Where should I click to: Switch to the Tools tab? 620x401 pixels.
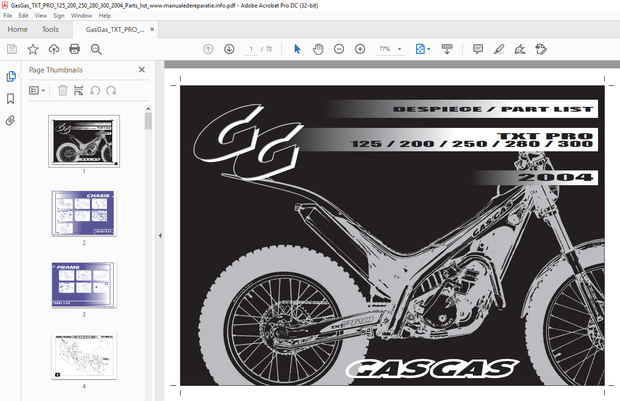pyautogui.click(x=50, y=29)
